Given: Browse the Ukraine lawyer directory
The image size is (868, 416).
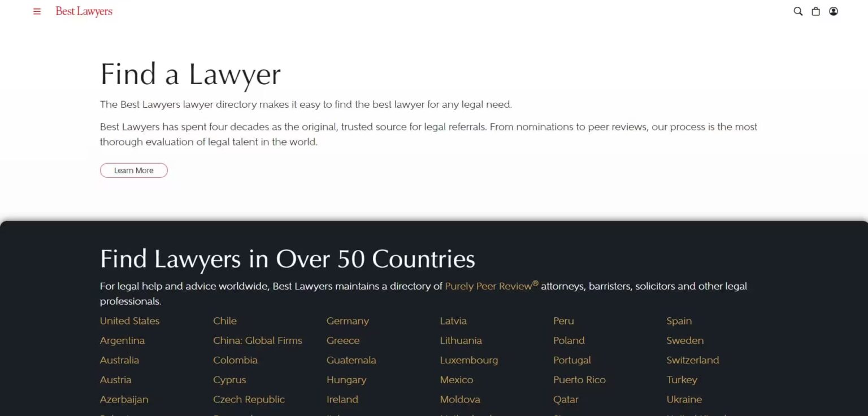Looking at the screenshot, I should [684, 399].
